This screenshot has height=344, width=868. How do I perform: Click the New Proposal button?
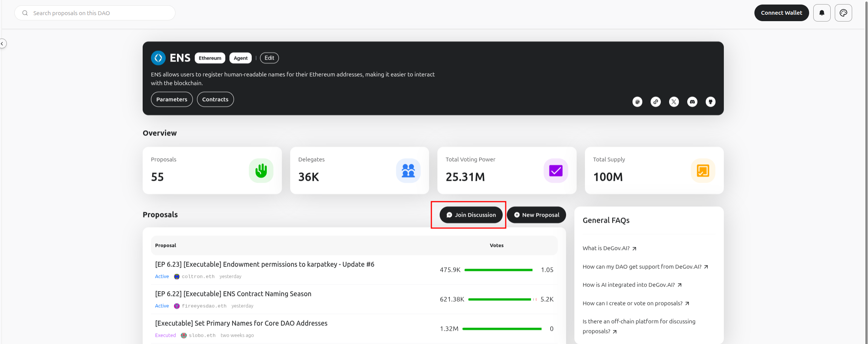pyautogui.click(x=536, y=215)
